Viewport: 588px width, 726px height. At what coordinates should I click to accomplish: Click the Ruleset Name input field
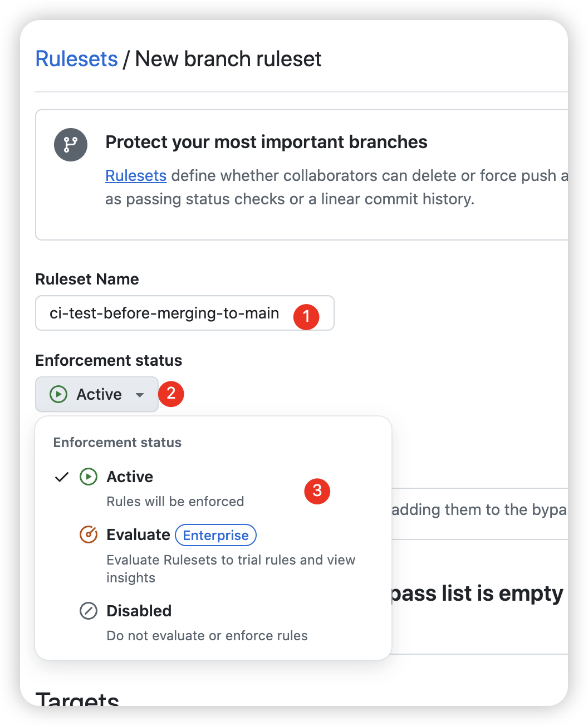pyautogui.click(x=164, y=313)
